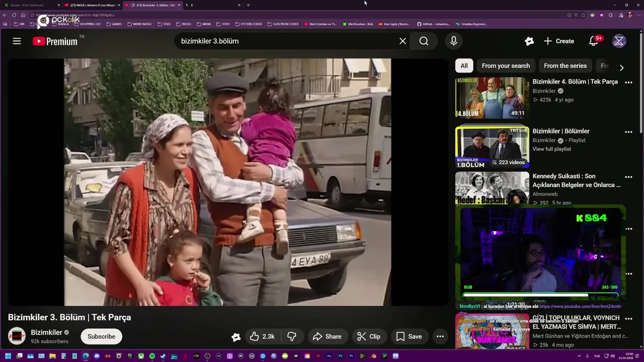Viewport: 644px width, 362px height.
Task: Switch to Stream Kick Dashboard tab
Action: [x=31, y=5]
